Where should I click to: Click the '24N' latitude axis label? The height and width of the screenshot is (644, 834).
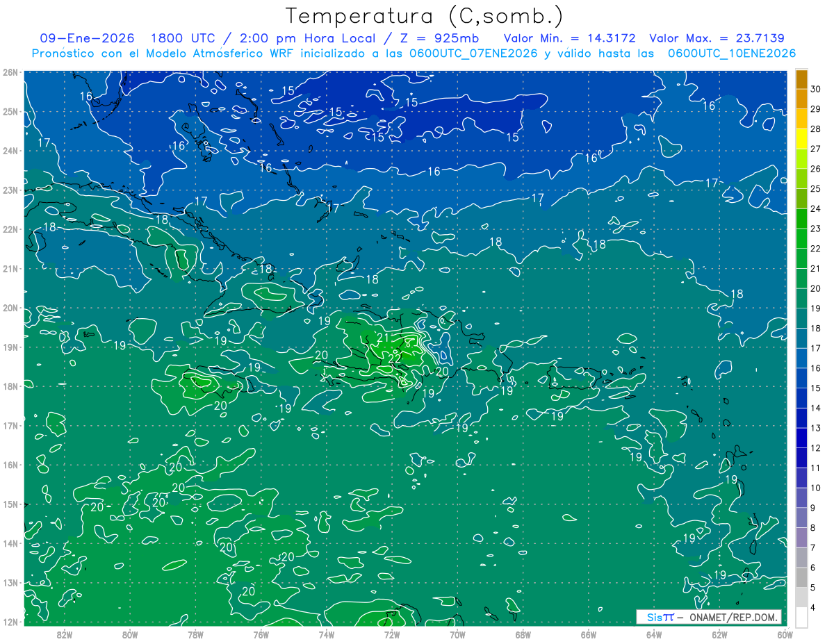point(10,151)
